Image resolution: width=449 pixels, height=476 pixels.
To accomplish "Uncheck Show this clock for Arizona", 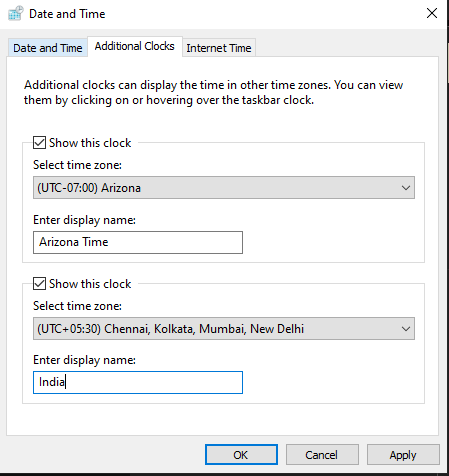I will click(x=39, y=143).
